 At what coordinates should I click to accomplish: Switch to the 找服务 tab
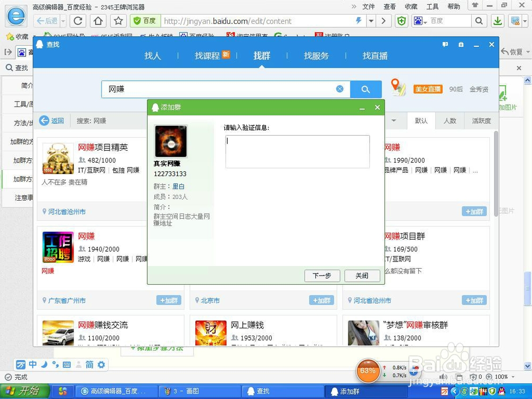tap(316, 56)
